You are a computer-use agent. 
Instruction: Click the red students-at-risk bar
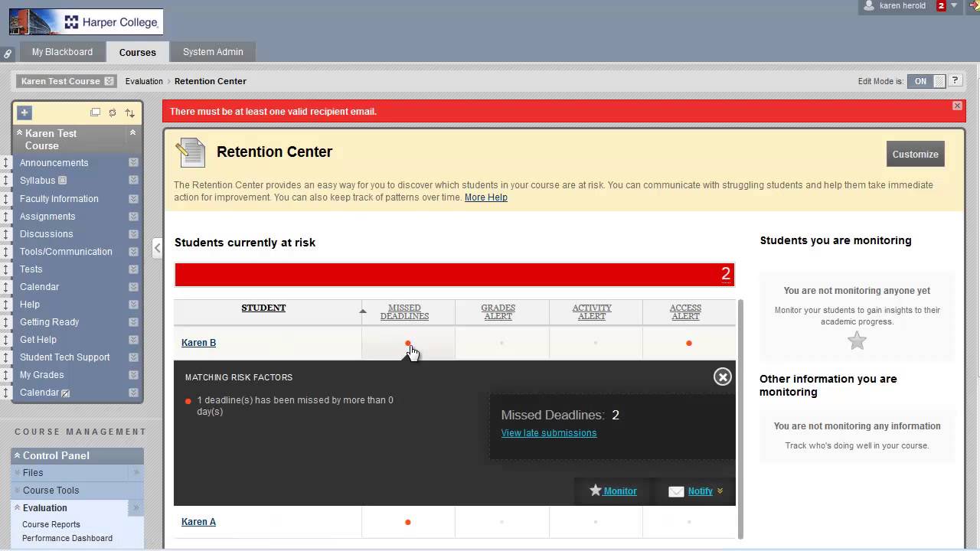coord(455,274)
